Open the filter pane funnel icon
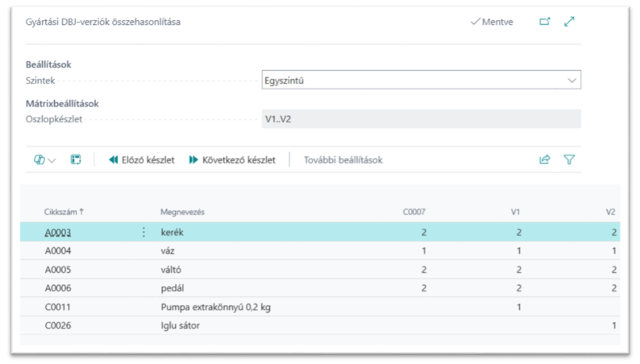This screenshot has height=364, width=640. click(x=569, y=159)
